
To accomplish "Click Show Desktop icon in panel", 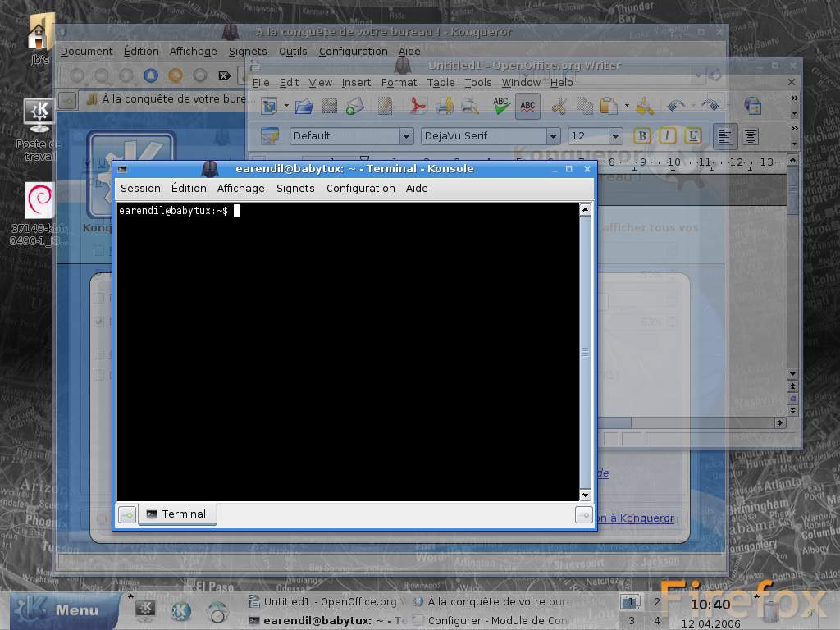I will 145,610.
